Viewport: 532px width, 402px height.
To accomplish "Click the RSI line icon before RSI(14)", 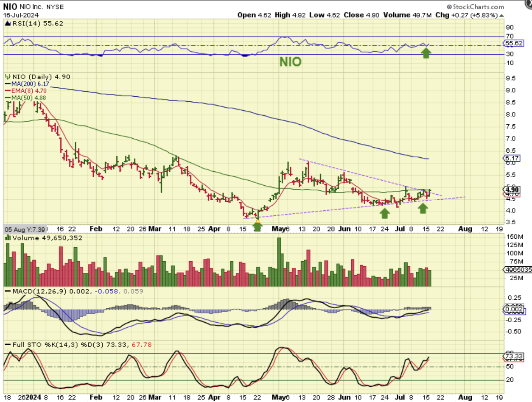I will pyautogui.click(x=8, y=24).
